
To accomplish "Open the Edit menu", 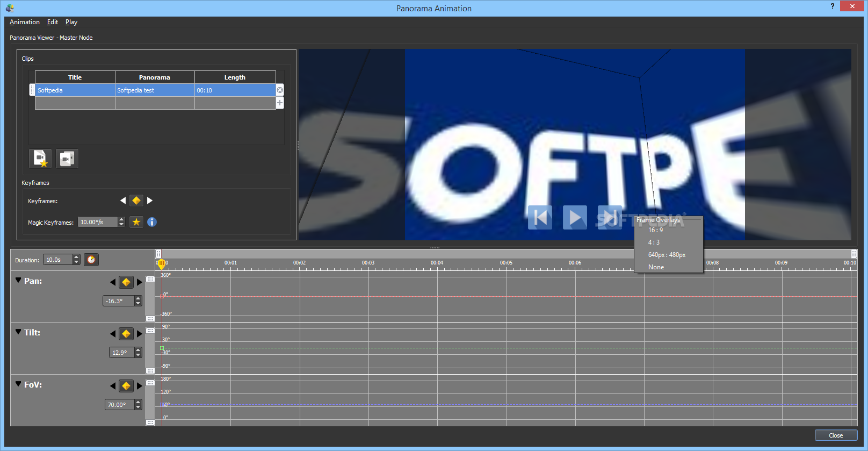I will [53, 22].
